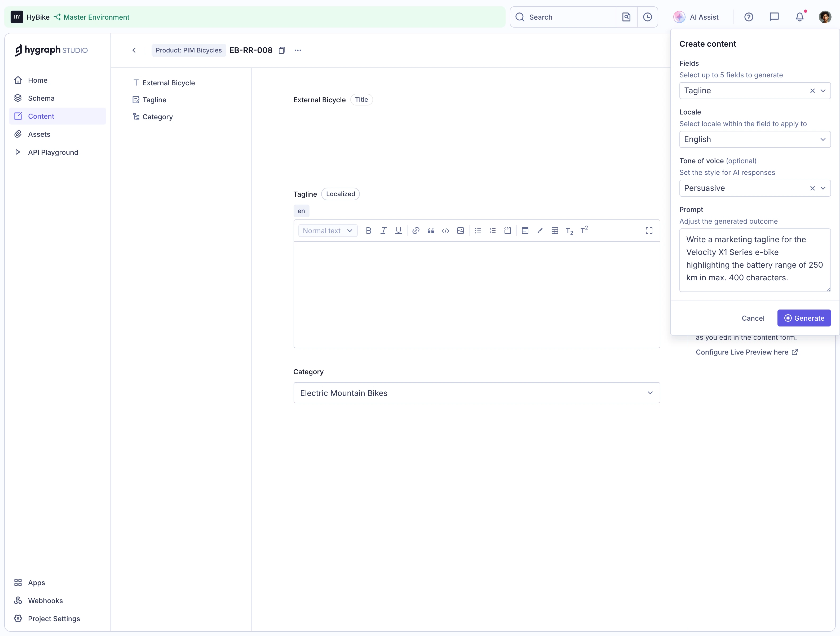840x636 pixels.
Task: Open Project Settings
Action: (57, 619)
